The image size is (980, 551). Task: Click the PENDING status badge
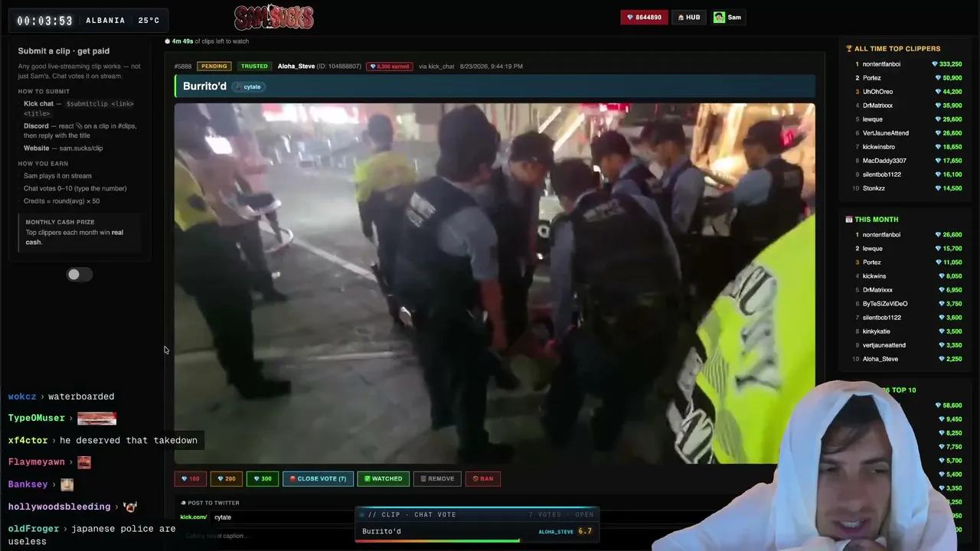pos(214,67)
